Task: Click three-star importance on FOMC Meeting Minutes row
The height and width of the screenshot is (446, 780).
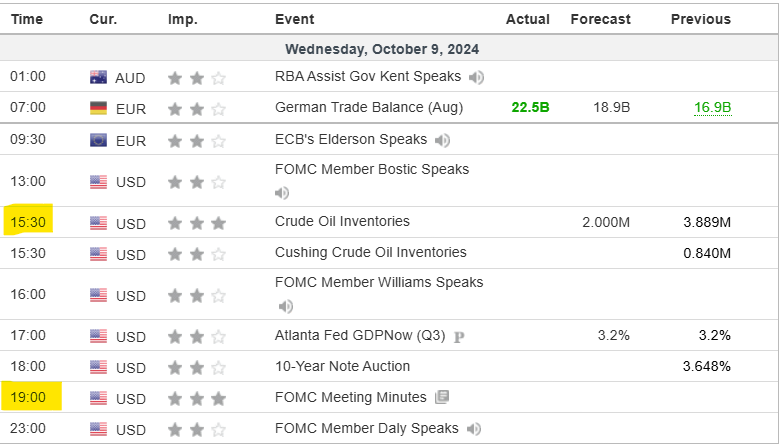Action: 196,399
